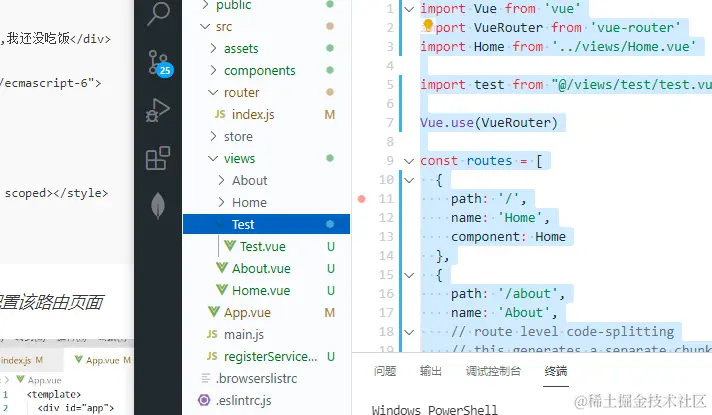Expand the store folder
Image resolution: width=712 pixels, height=415 pixels.
click(213, 136)
